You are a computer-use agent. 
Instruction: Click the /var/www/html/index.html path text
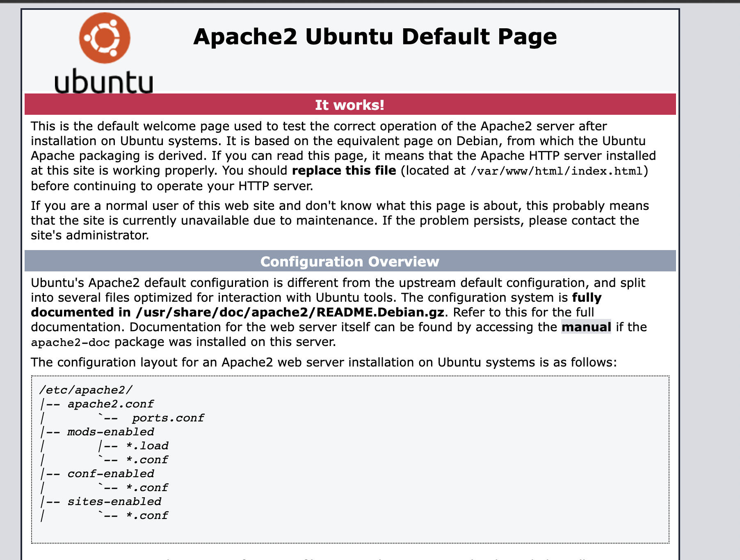pyautogui.click(x=557, y=171)
